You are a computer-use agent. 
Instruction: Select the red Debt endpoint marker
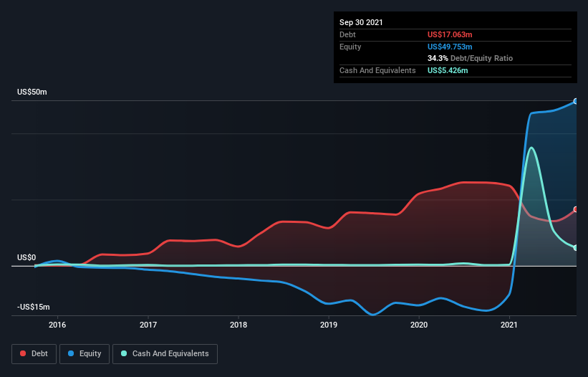[576, 209]
